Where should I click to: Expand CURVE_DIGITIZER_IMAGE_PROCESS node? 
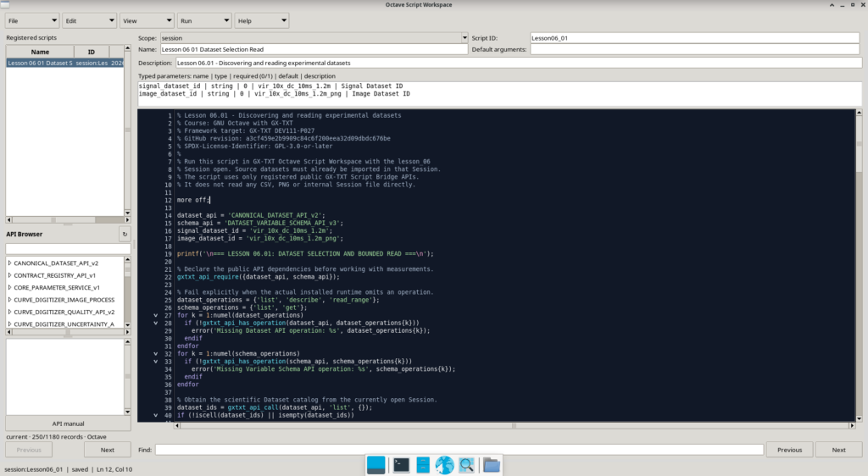(x=10, y=300)
